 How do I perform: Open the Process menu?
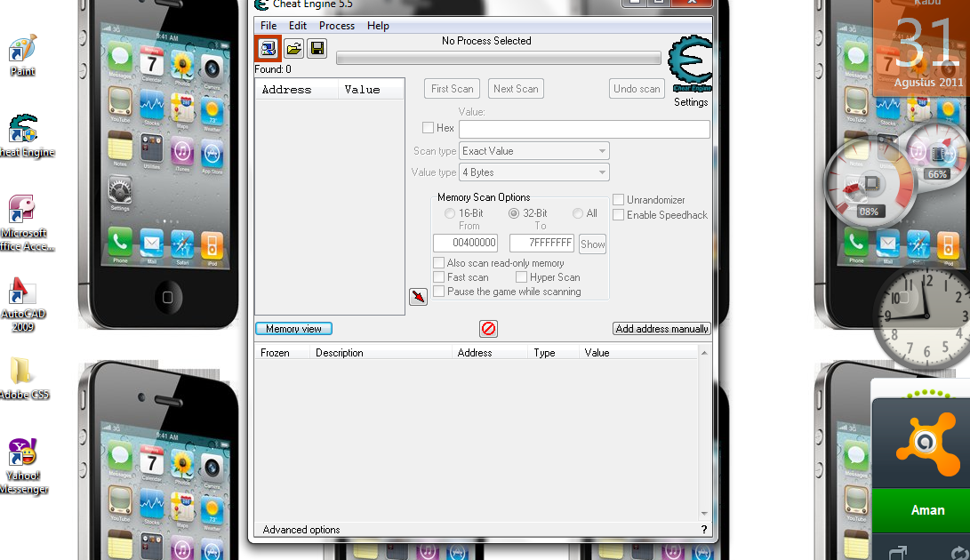click(x=337, y=26)
